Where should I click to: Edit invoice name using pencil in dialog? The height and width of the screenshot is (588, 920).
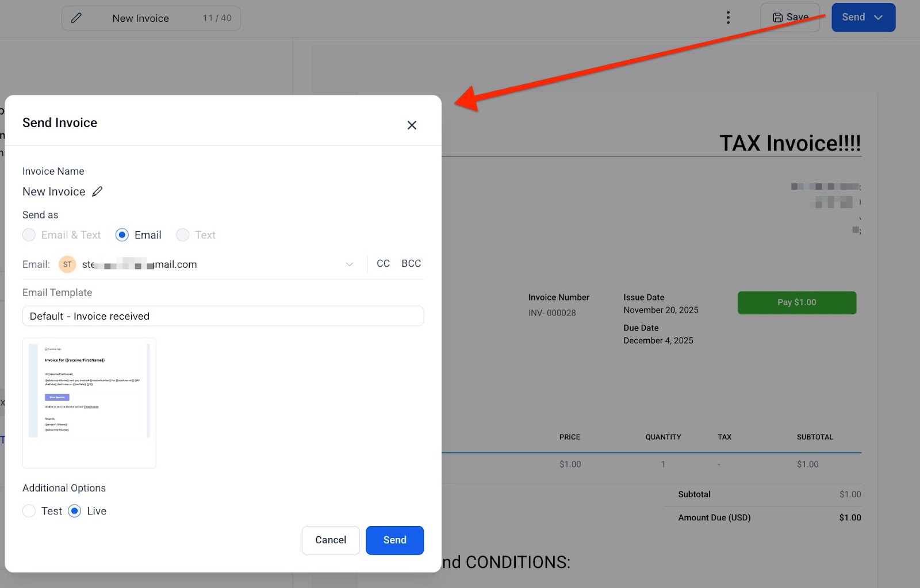pos(97,191)
